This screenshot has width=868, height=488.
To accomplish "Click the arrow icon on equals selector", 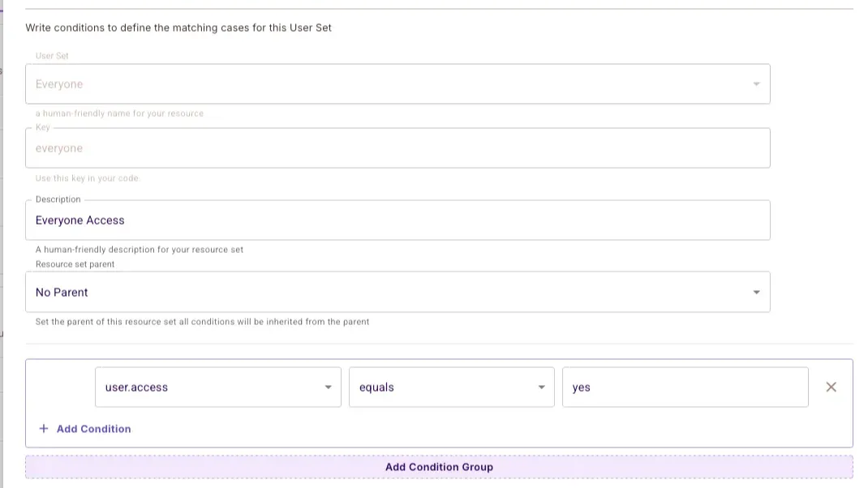I will click(x=541, y=387).
